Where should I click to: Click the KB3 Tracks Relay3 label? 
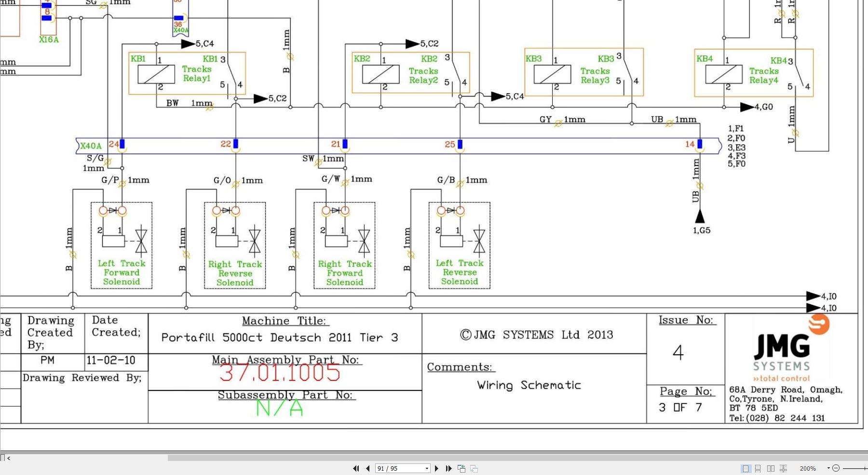pos(595,75)
